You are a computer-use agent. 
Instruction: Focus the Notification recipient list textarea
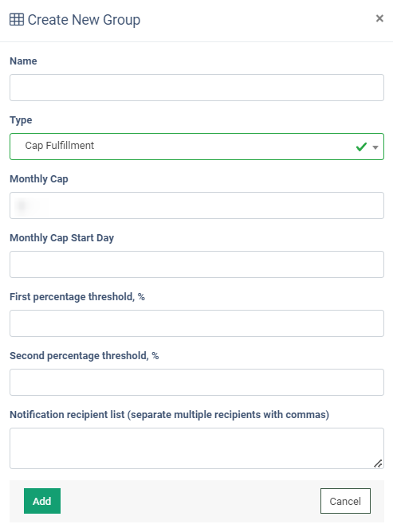pos(197,448)
